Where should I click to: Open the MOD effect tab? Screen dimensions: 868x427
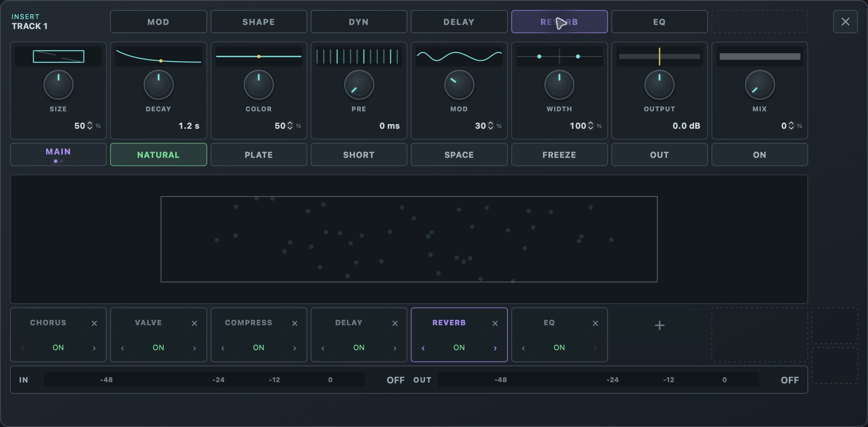click(x=158, y=22)
